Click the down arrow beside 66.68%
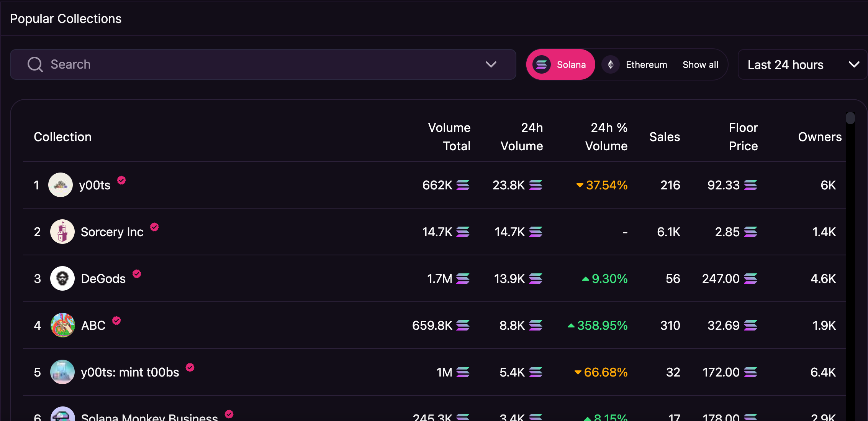Viewport: 868px width, 421px height. 578,373
